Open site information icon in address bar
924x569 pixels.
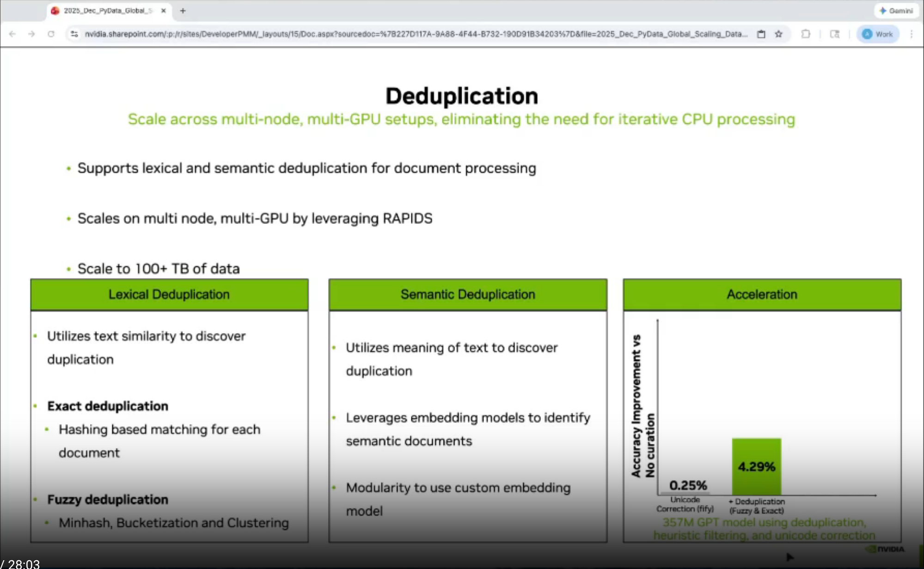click(74, 34)
